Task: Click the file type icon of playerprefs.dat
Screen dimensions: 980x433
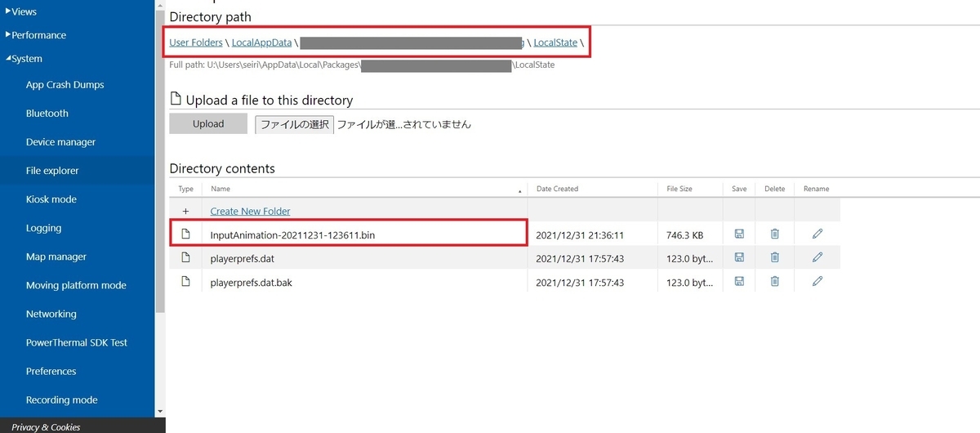Action: click(x=185, y=258)
